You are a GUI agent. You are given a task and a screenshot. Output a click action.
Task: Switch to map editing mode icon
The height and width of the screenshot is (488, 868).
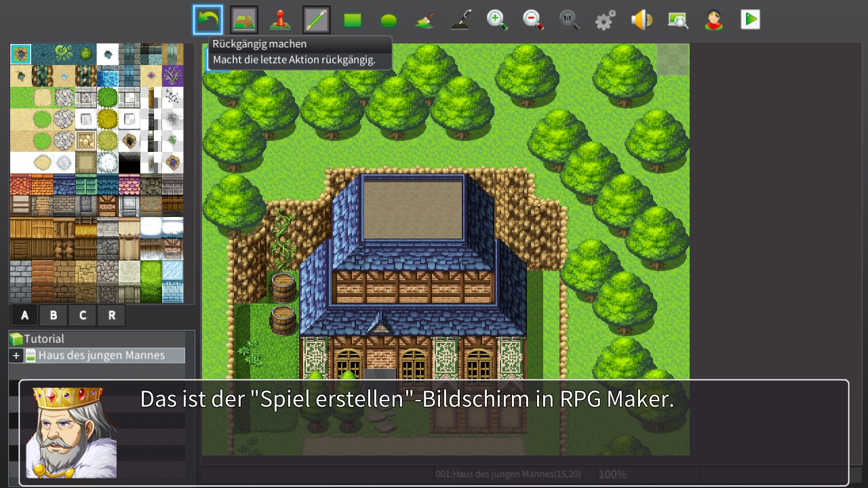[x=244, y=20]
